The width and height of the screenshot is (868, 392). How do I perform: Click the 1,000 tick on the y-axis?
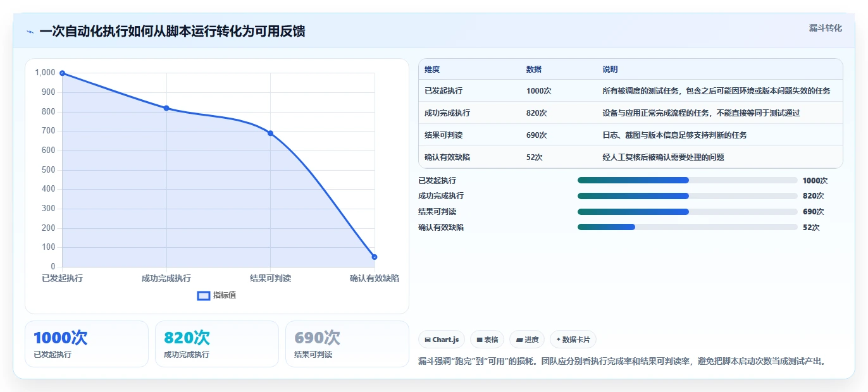46,73
